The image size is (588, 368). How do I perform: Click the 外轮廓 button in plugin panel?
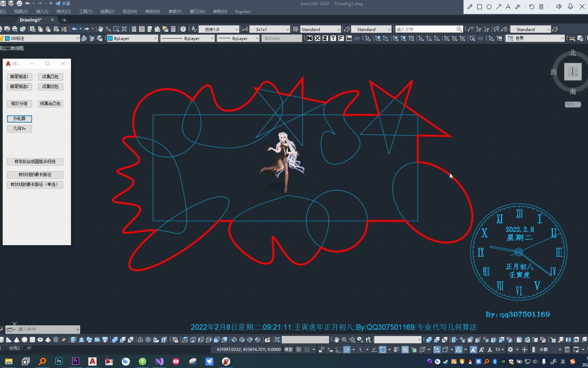[19, 119]
